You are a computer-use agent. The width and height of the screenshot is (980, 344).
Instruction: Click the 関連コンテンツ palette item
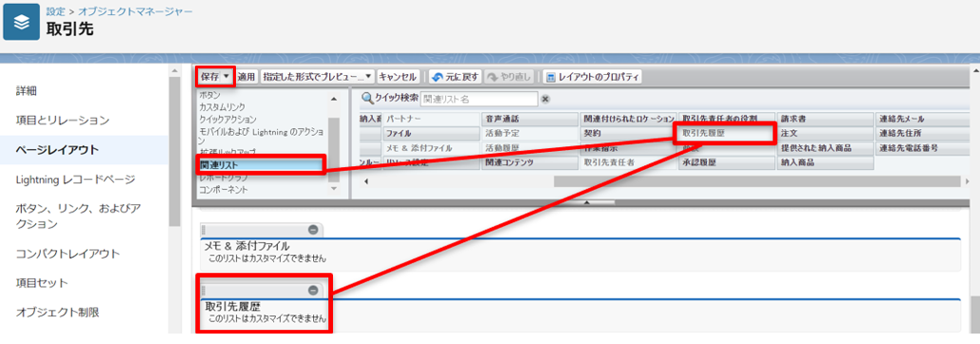click(x=529, y=162)
